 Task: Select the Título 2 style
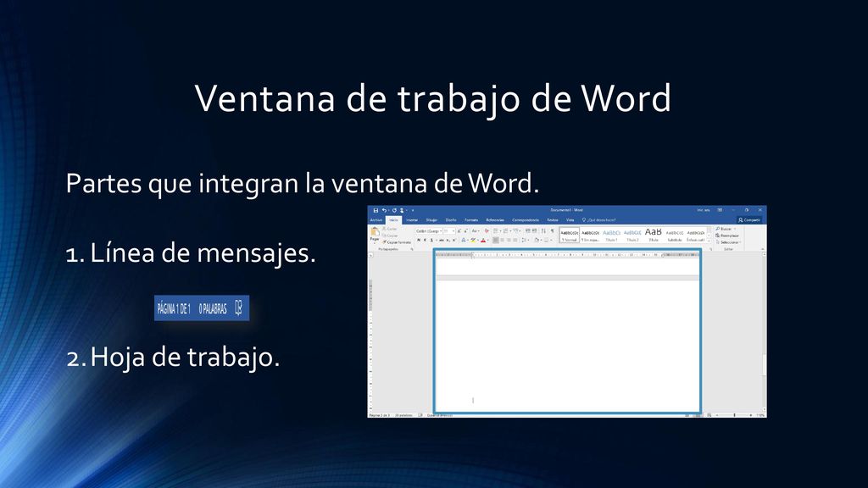632,236
